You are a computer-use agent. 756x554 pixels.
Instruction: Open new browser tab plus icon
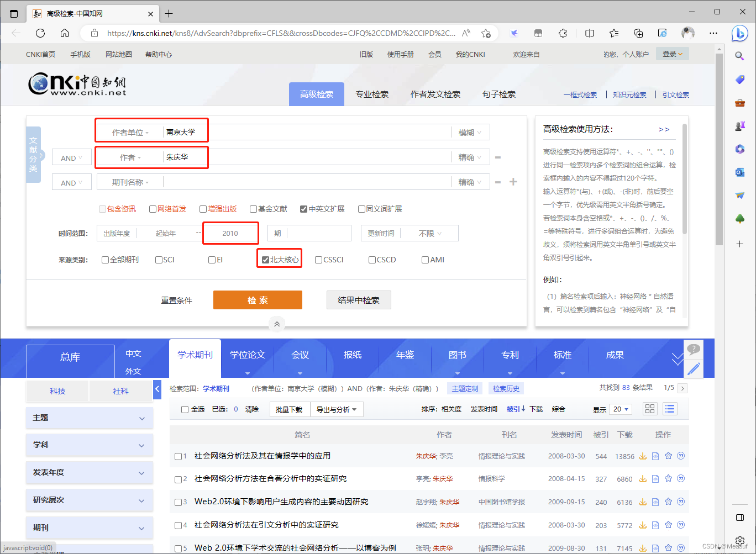(x=169, y=13)
